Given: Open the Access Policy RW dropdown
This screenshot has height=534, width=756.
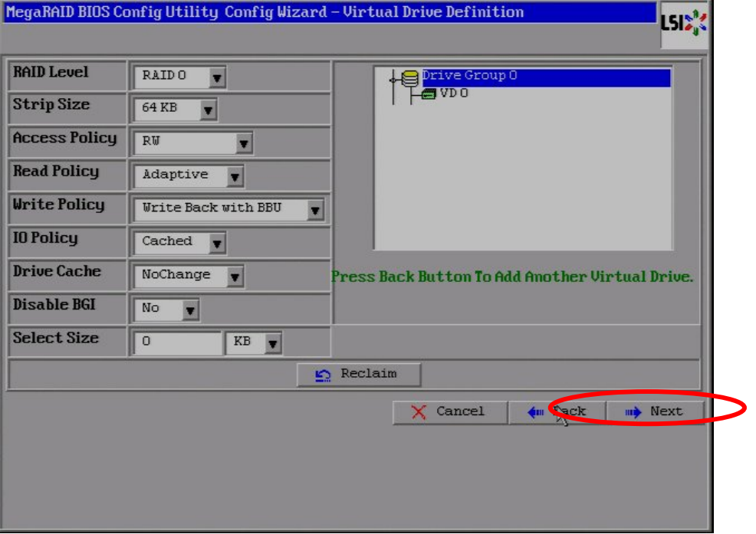Looking at the screenshot, I should 243,143.
